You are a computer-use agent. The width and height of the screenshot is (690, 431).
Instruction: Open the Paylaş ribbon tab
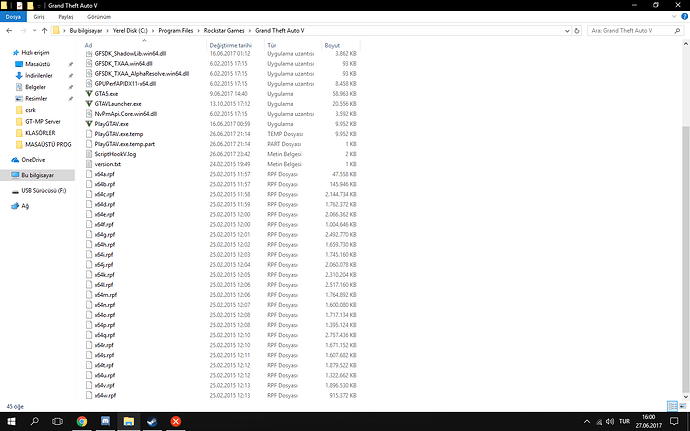pos(66,17)
